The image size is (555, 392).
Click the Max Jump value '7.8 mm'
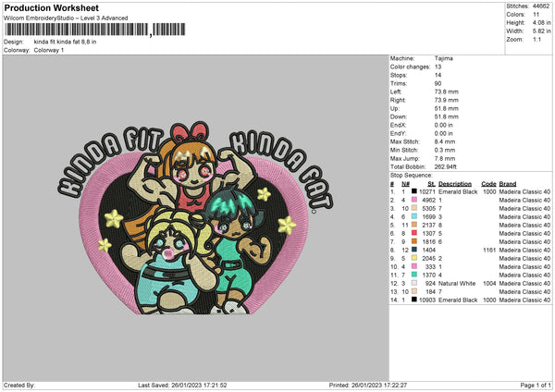[445, 158]
